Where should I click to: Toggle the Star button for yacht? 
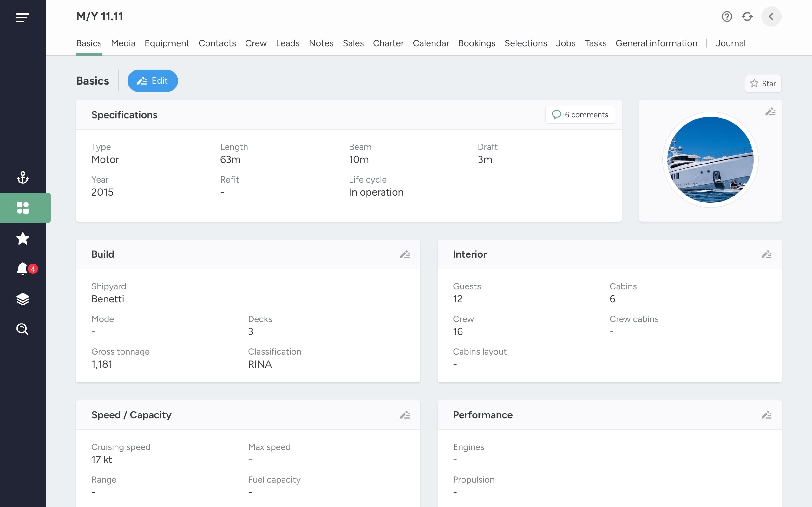763,83
